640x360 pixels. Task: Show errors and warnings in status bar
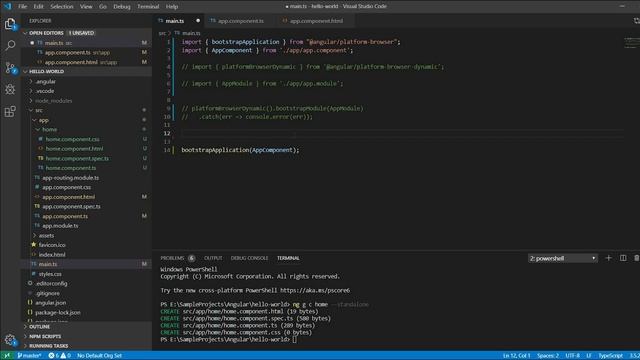click(x=60, y=356)
